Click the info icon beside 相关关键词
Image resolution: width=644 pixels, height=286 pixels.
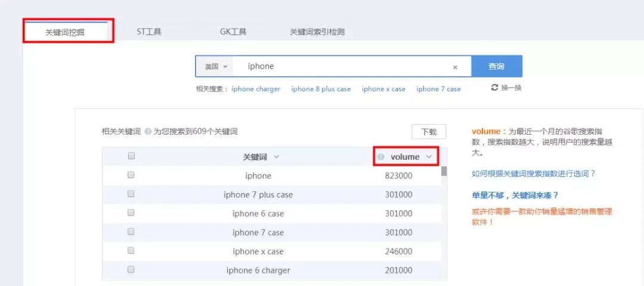pos(148,132)
